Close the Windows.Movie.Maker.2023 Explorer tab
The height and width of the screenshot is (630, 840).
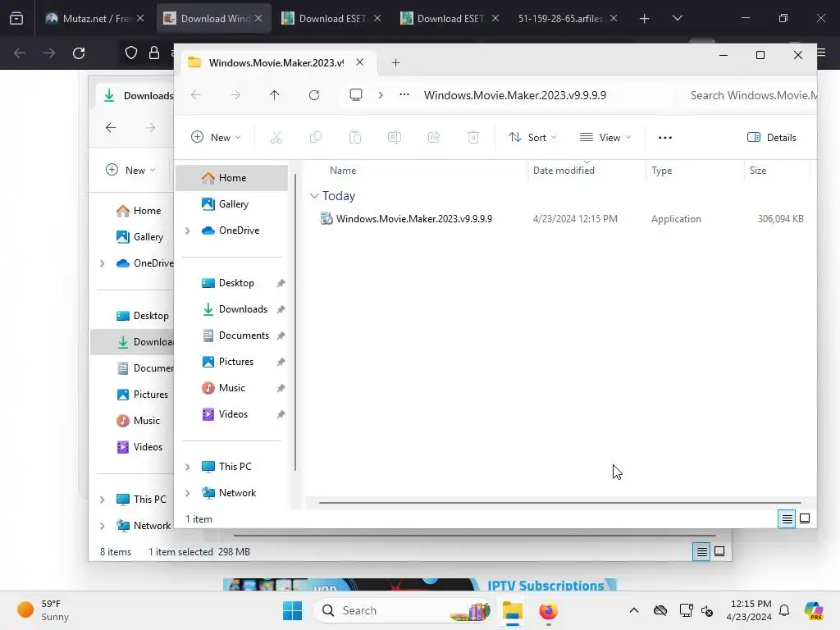(359, 62)
